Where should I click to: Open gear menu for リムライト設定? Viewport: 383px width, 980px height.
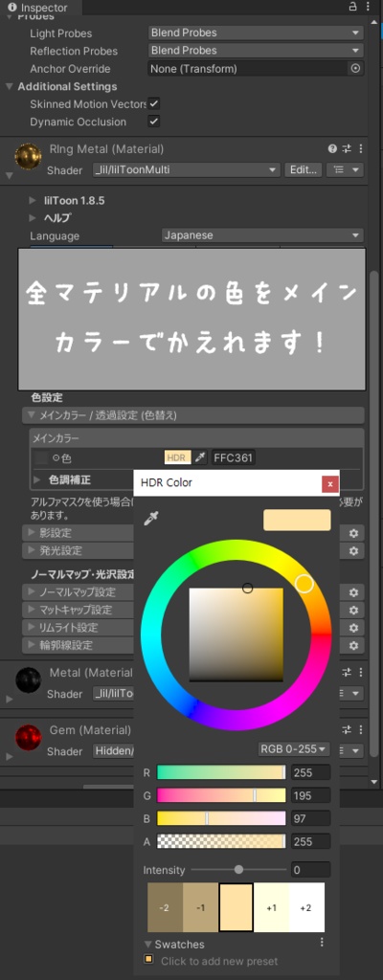(353, 628)
